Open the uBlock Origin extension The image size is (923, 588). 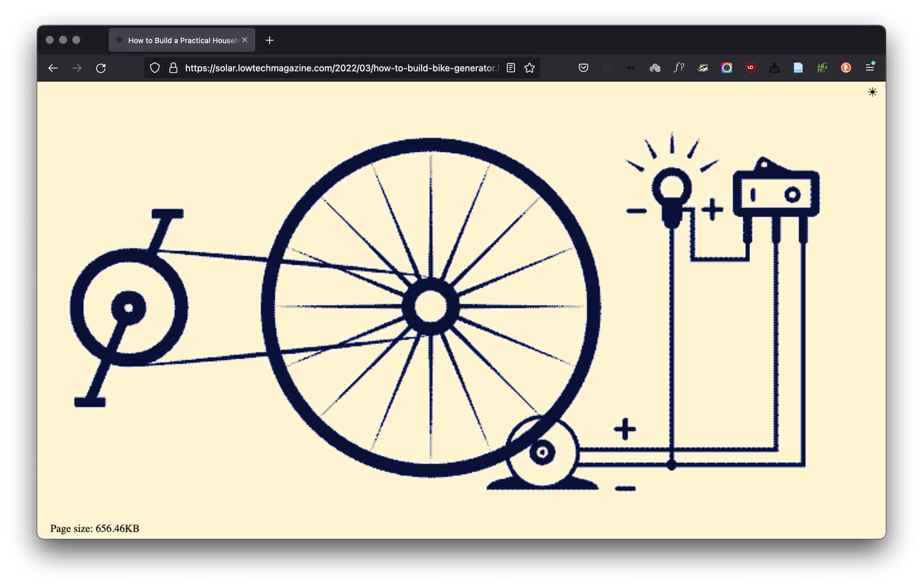pos(750,68)
